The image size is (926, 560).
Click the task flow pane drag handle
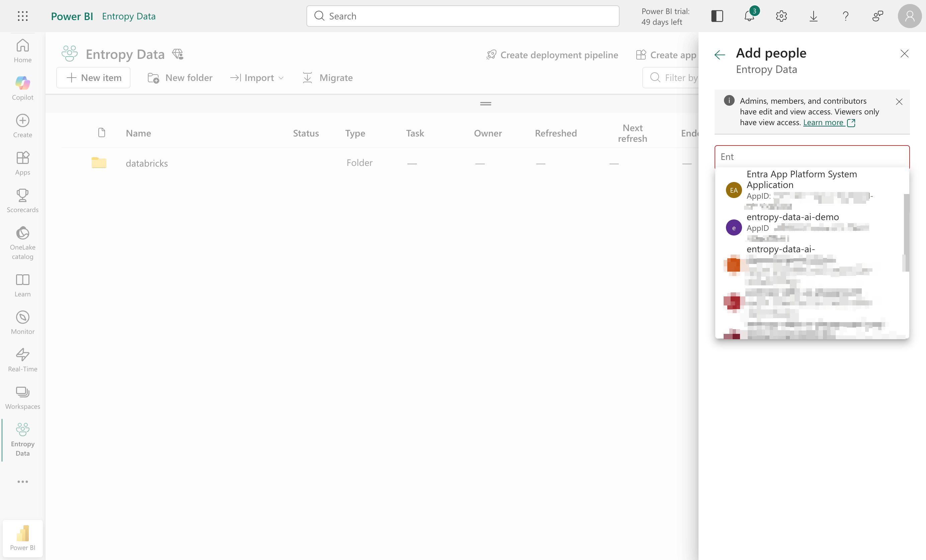tap(485, 103)
